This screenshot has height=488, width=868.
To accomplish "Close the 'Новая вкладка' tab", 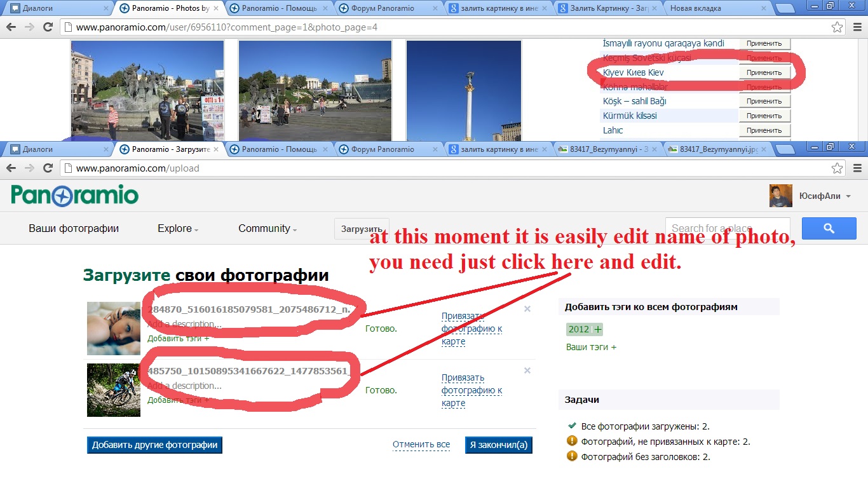I will (764, 8).
